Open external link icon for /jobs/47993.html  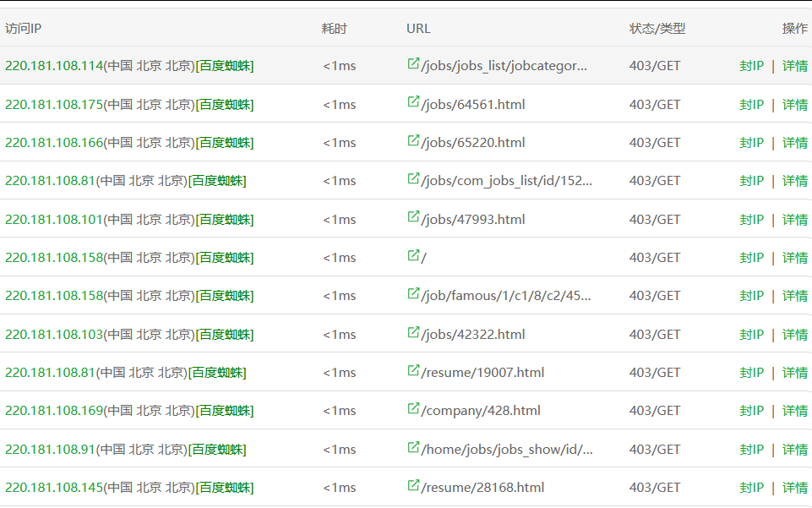pyautogui.click(x=413, y=218)
